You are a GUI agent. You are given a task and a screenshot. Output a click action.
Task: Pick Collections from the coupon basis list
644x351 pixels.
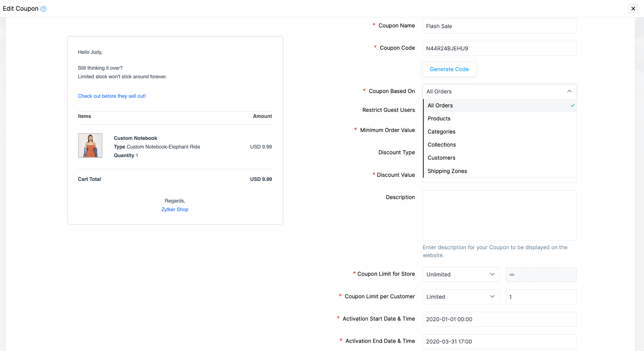[442, 145]
